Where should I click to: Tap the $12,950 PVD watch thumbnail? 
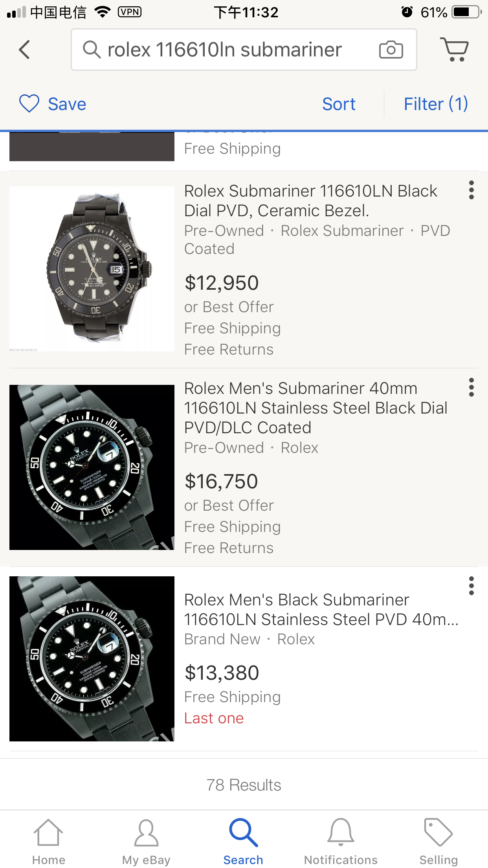click(x=92, y=269)
